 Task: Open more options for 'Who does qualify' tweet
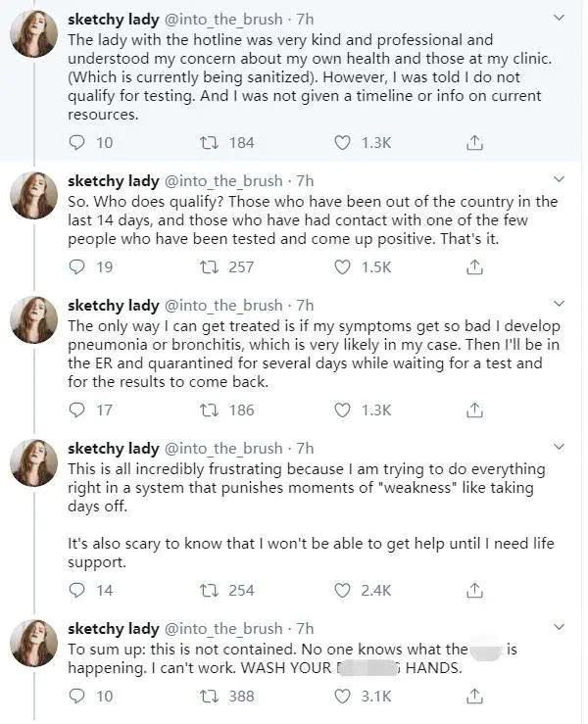pos(559,180)
